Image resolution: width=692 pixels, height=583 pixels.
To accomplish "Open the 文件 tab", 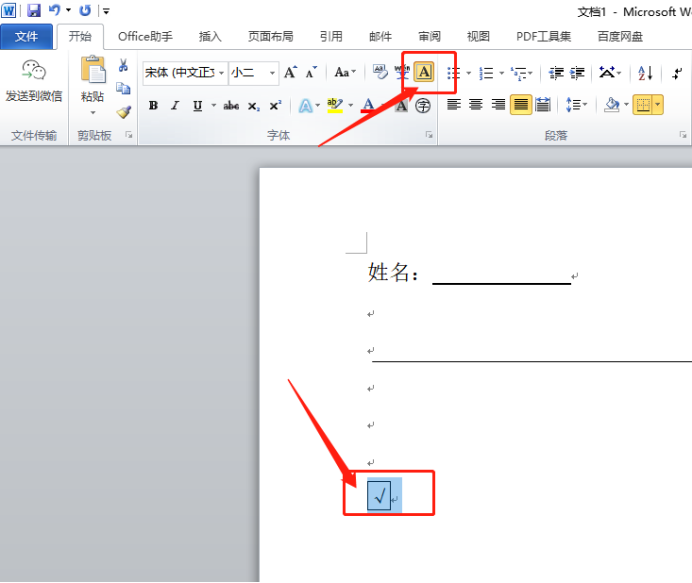I will tap(26, 37).
